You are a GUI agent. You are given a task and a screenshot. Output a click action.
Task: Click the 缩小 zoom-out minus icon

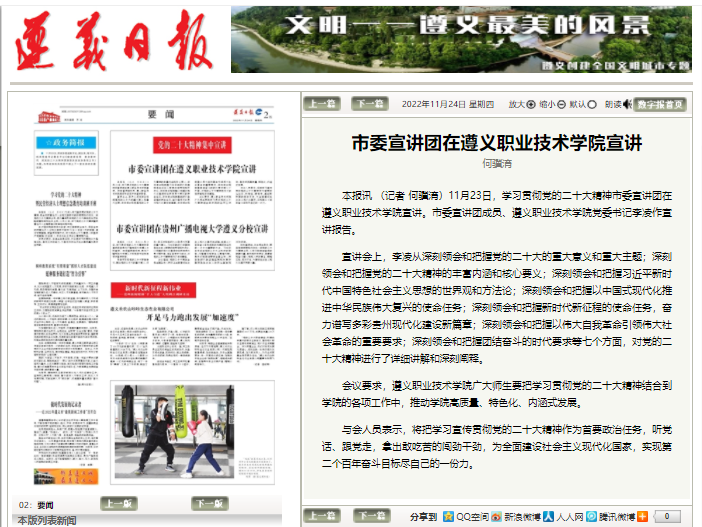[561, 104]
